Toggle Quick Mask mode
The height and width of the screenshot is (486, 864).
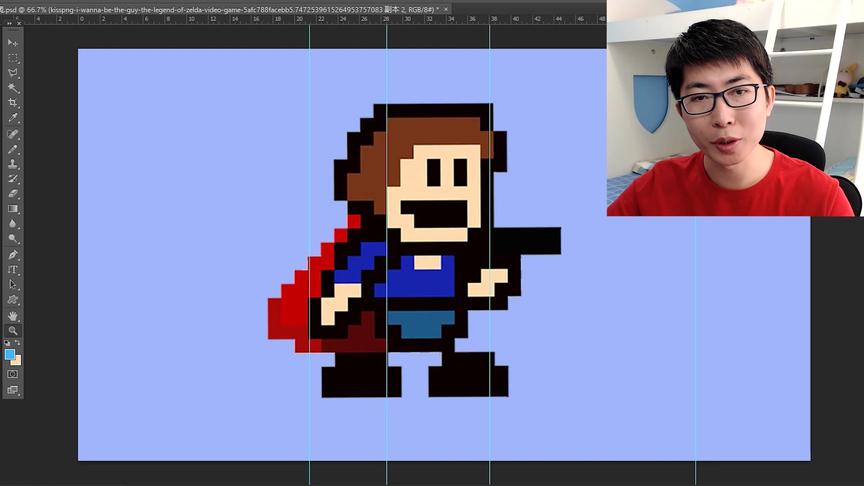point(13,374)
